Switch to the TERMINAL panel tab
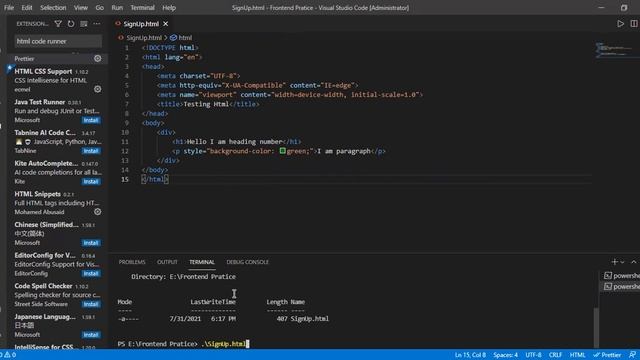Viewport: 640px width, 360px height. click(202, 262)
